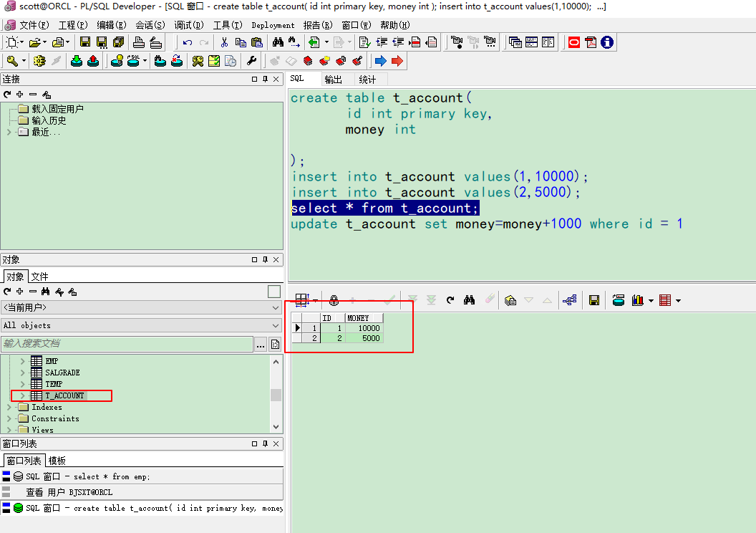Open the red grid view dropdown arrow

[x=678, y=301]
